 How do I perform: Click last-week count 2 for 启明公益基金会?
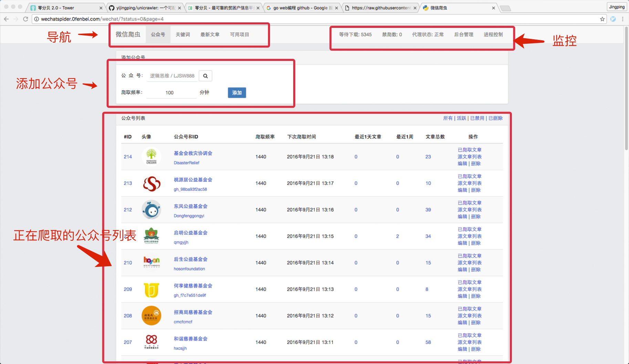(x=398, y=236)
